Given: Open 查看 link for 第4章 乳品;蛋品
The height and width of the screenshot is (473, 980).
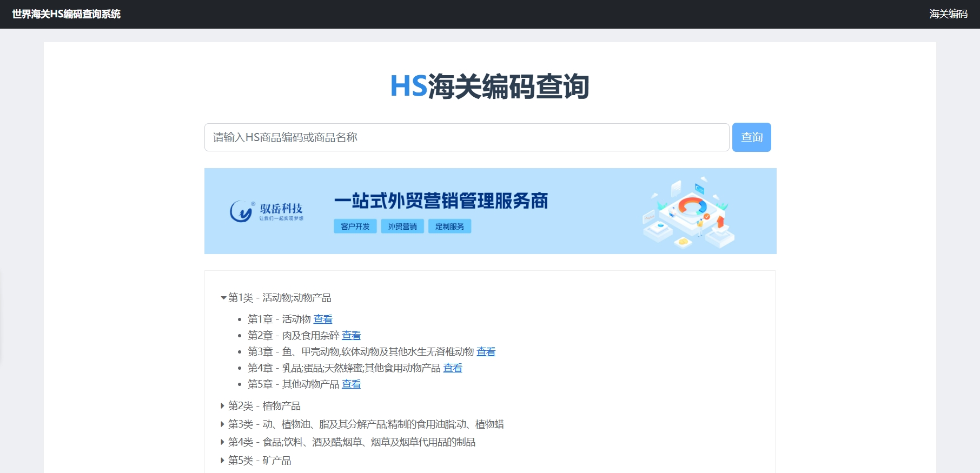Looking at the screenshot, I should click(x=453, y=368).
